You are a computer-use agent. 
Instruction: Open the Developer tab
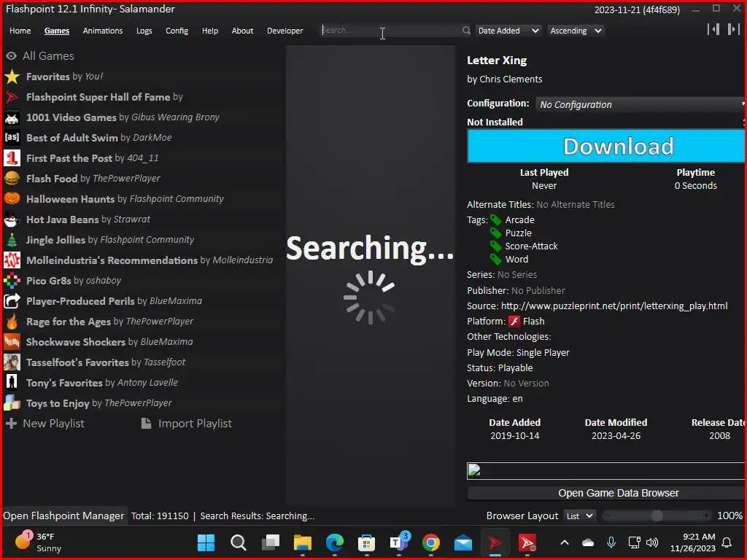coord(285,31)
